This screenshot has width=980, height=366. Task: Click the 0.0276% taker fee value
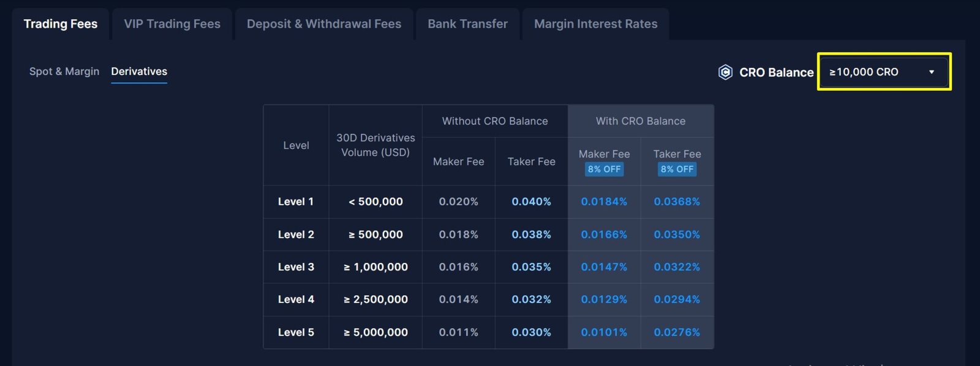click(677, 332)
